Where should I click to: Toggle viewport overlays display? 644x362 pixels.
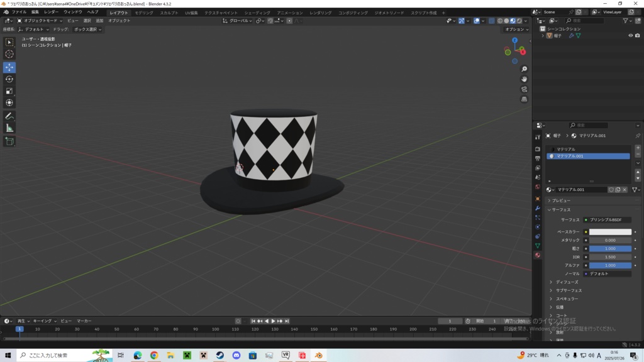pyautogui.click(x=477, y=21)
